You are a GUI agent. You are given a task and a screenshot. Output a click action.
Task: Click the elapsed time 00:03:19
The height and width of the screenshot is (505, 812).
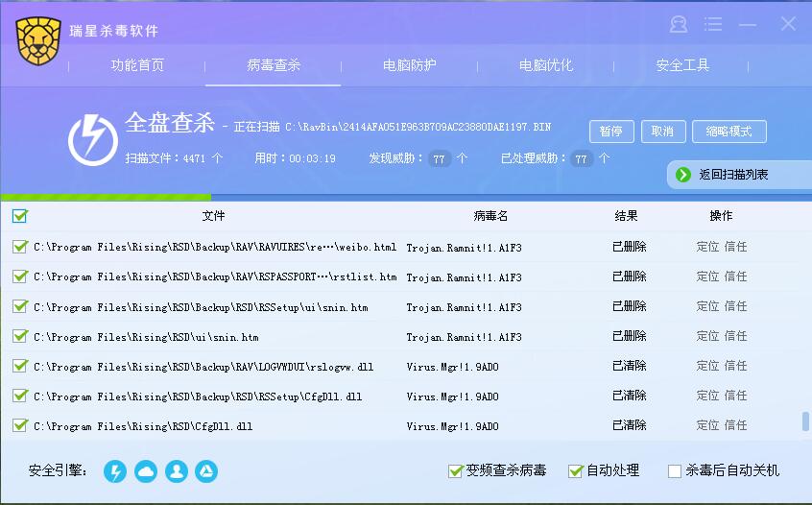coord(312,158)
